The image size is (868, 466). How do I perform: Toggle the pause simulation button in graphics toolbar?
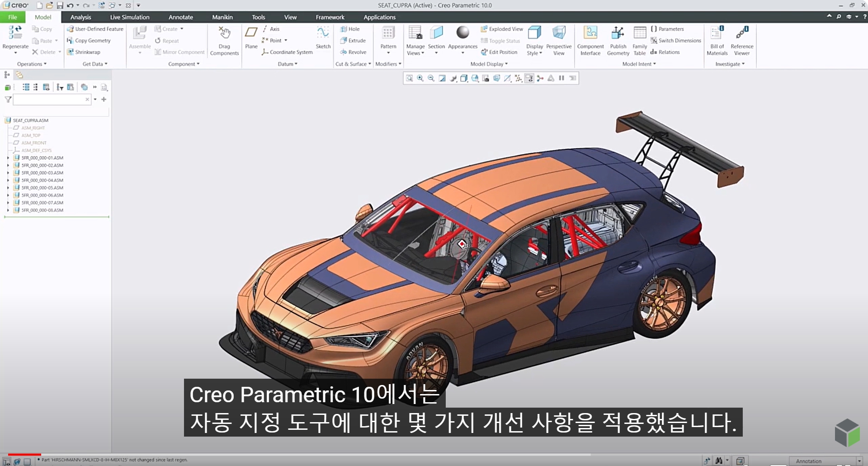pos(561,78)
